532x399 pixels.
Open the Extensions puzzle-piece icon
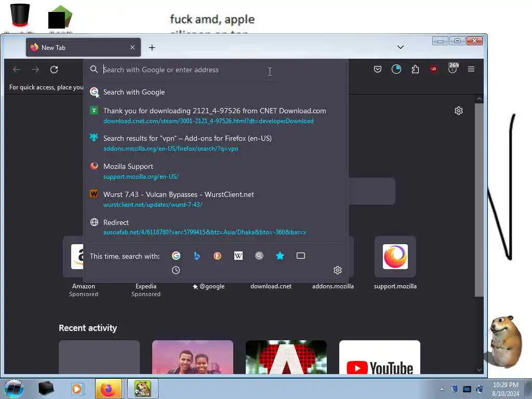pyautogui.click(x=415, y=69)
